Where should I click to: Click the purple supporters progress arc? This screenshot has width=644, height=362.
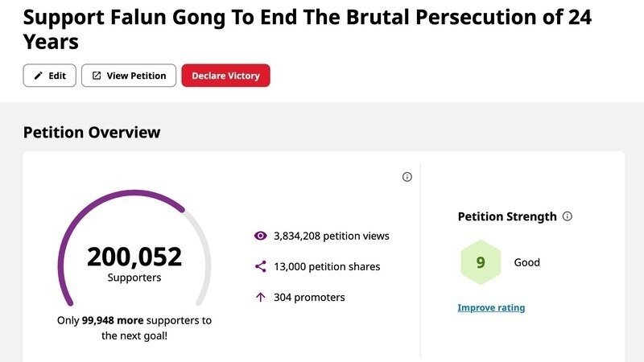(x=89, y=208)
